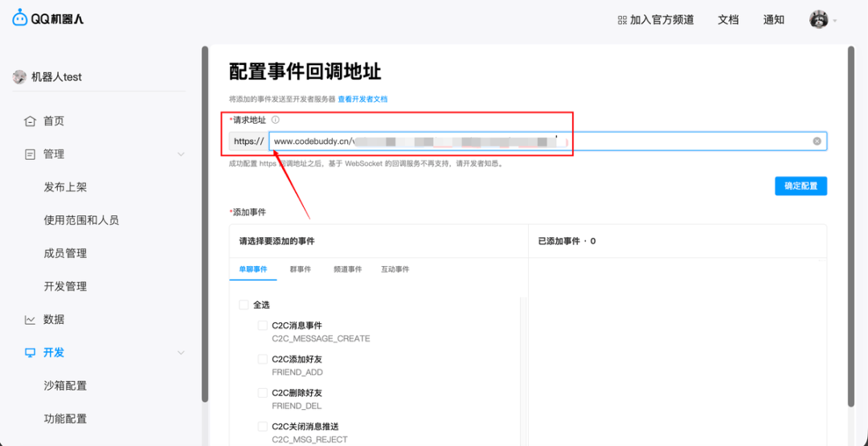This screenshot has height=446, width=868.
Task: Click the QQ机器人 logo icon
Action: 20,18
